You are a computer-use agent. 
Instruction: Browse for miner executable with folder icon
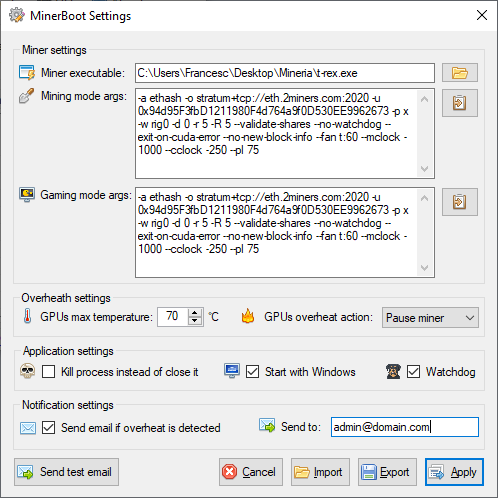click(x=460, y=73)
